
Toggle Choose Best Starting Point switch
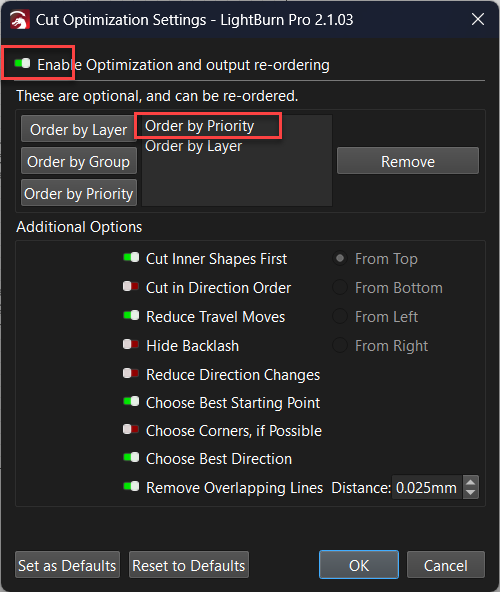point(131,401)
